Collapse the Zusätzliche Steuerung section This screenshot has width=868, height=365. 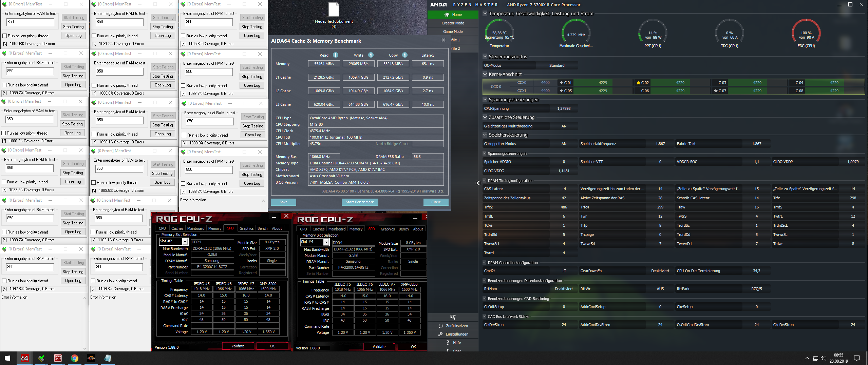tap(485, 117)
